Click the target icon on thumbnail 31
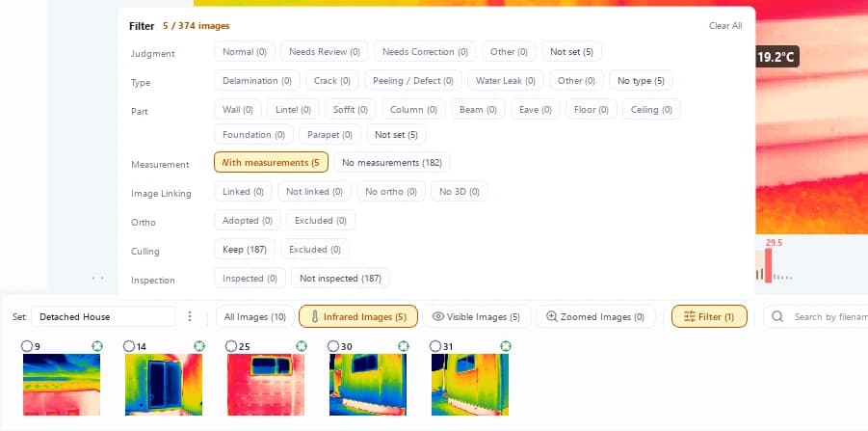 pos(506,346)
